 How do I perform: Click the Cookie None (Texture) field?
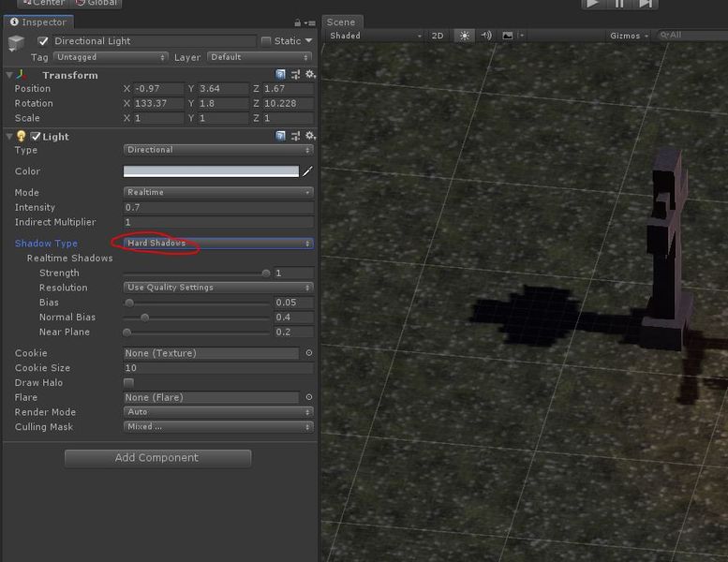(211, 353)
